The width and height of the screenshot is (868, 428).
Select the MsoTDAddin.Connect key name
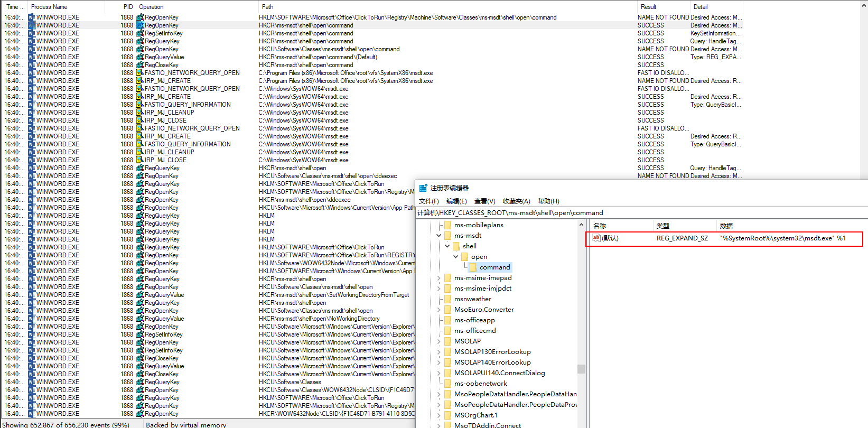point(488,425)
